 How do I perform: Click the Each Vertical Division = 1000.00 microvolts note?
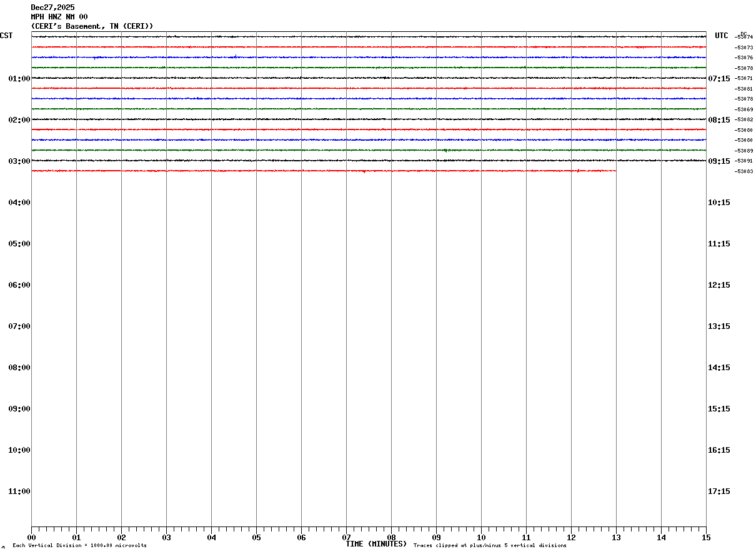[79, 546]
